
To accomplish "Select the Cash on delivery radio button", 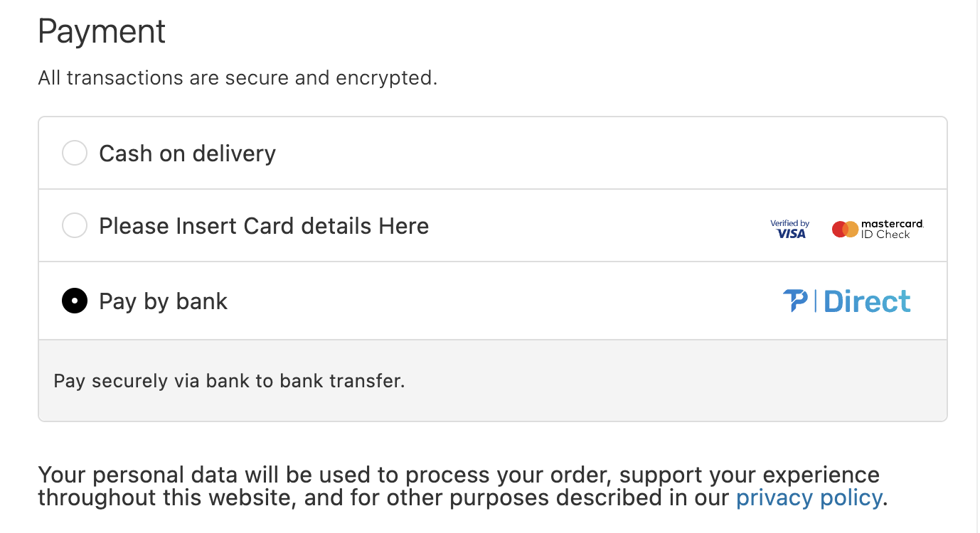I will pos(75,153).
